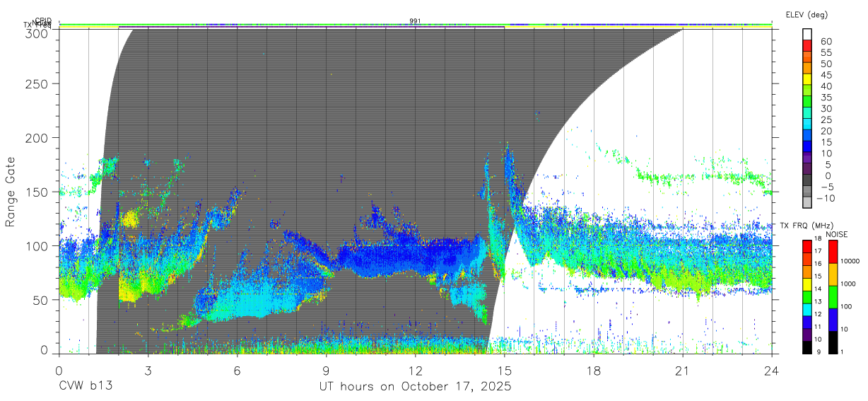Click the ELEV scale label 5

[829, 165]
